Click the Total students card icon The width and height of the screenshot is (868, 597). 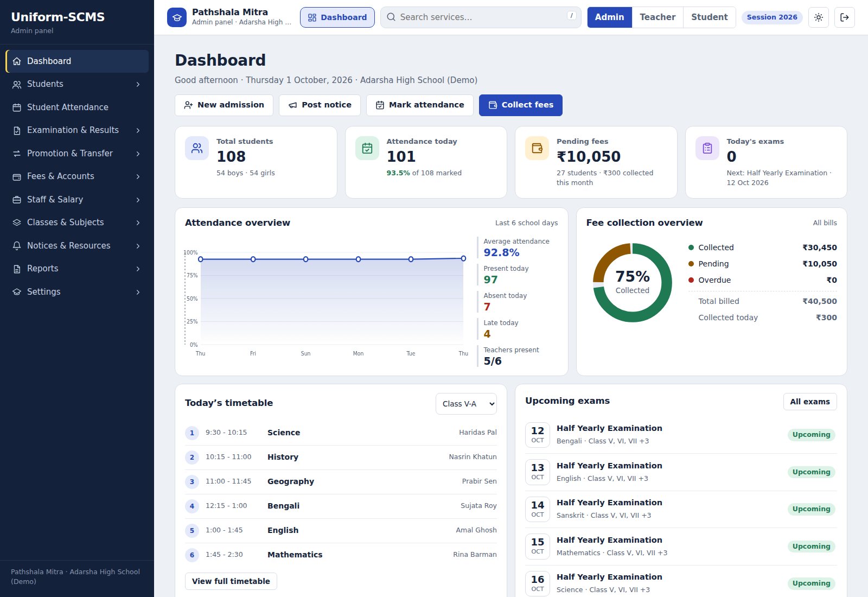pos(197,148)
